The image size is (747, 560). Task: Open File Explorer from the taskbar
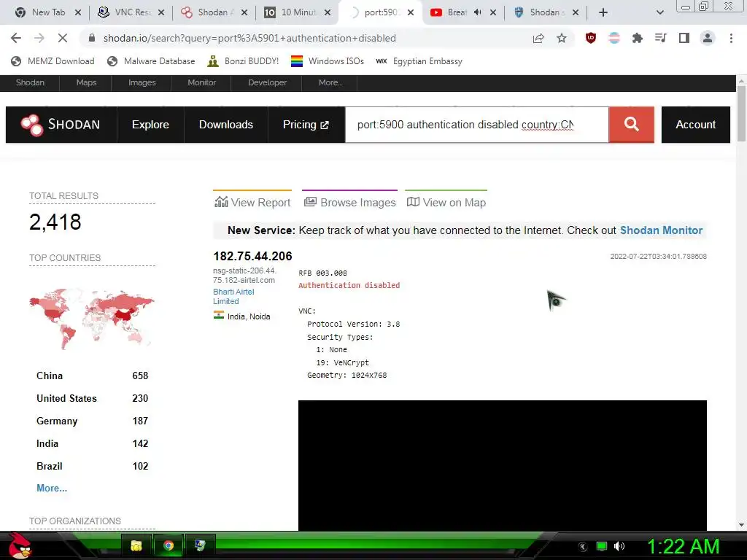click(x=136, y=545)
